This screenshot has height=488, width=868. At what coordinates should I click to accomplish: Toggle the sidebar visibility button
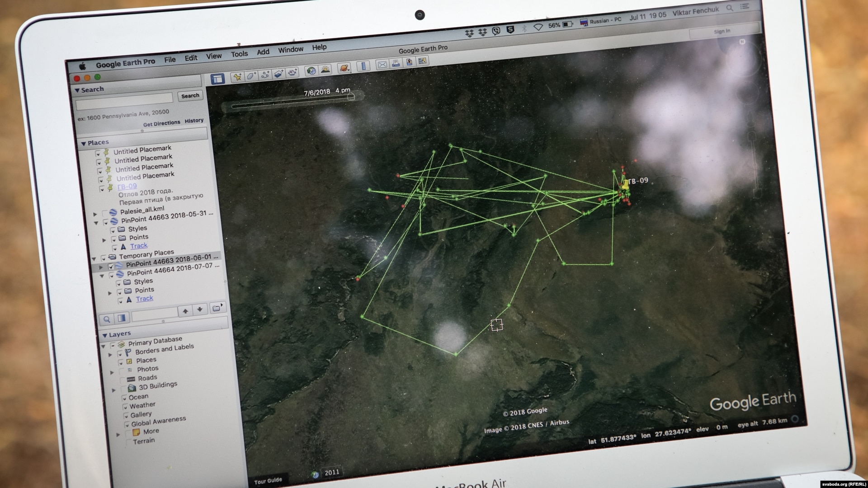(217, 79)
